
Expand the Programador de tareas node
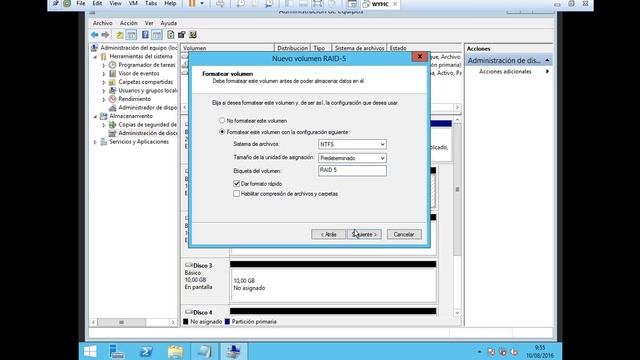click(104, 65)
